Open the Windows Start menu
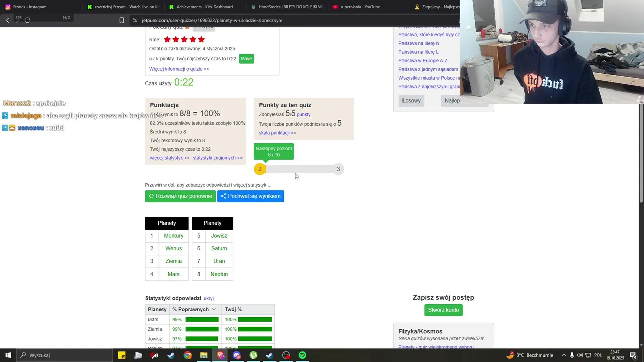 (8, 355)
